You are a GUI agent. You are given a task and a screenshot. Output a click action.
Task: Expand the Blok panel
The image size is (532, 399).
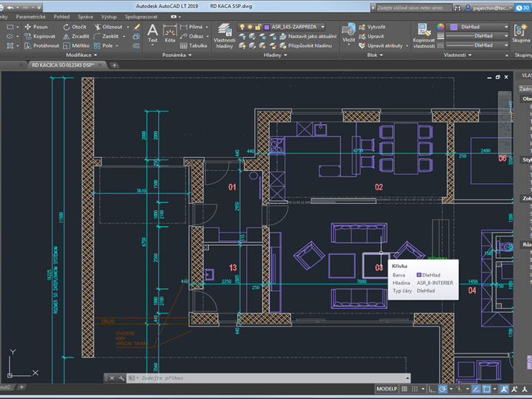coord(375,55)
